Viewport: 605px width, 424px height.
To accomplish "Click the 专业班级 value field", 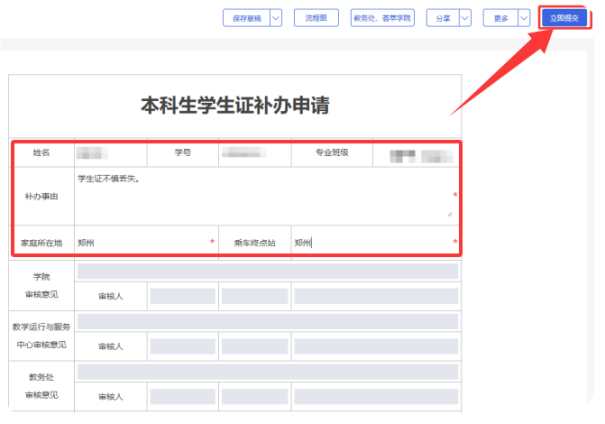I will 415,155.
